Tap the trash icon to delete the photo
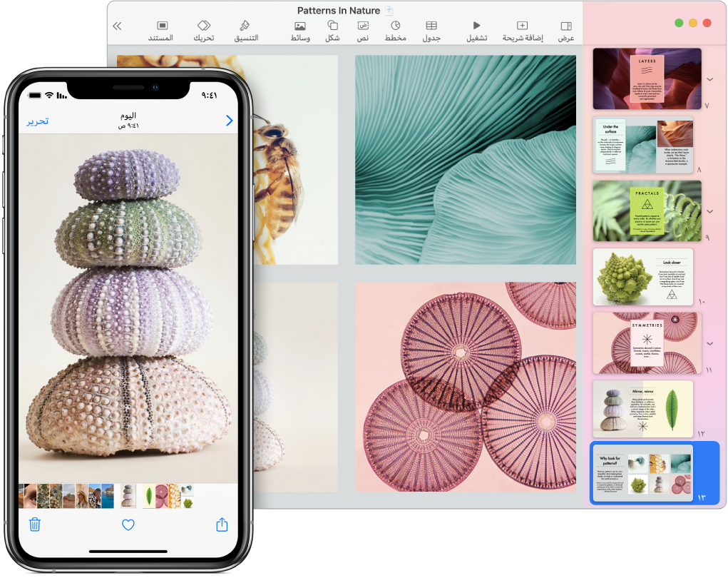 click(35, 524)
